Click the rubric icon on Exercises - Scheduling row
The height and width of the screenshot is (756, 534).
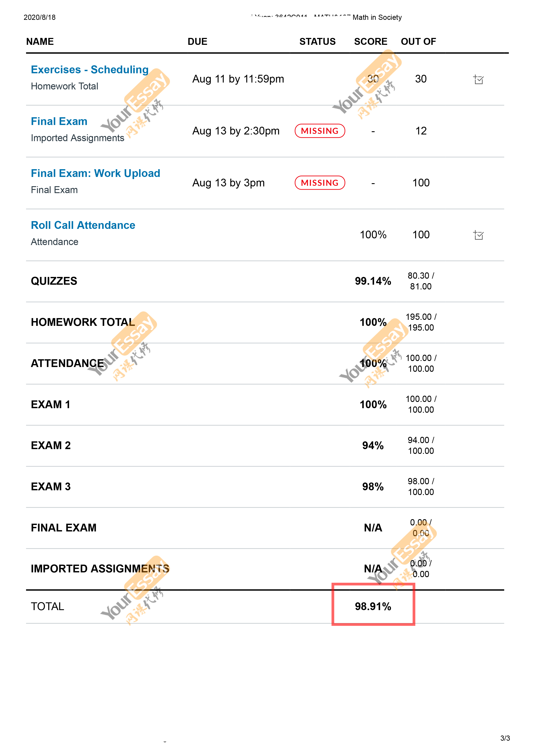tap(478, 79)
